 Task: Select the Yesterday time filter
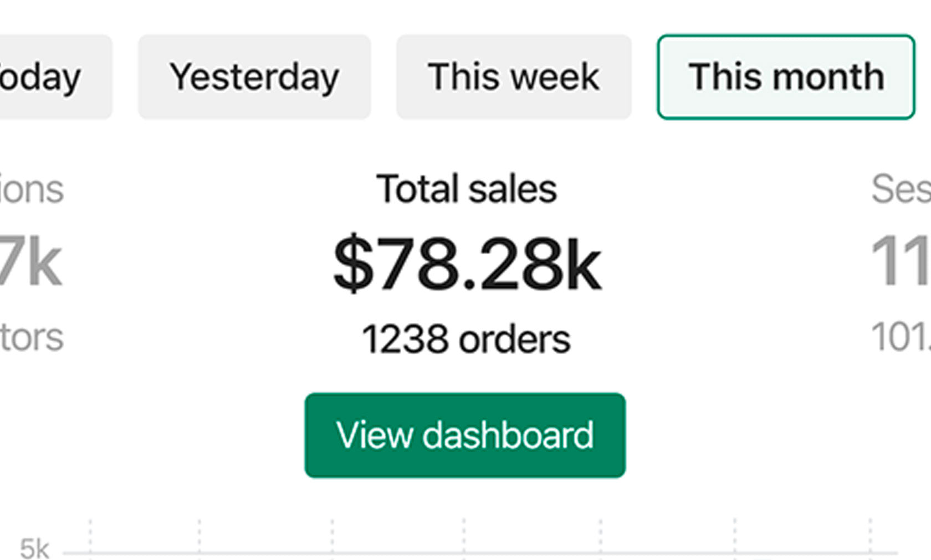[x=254, y=77]
